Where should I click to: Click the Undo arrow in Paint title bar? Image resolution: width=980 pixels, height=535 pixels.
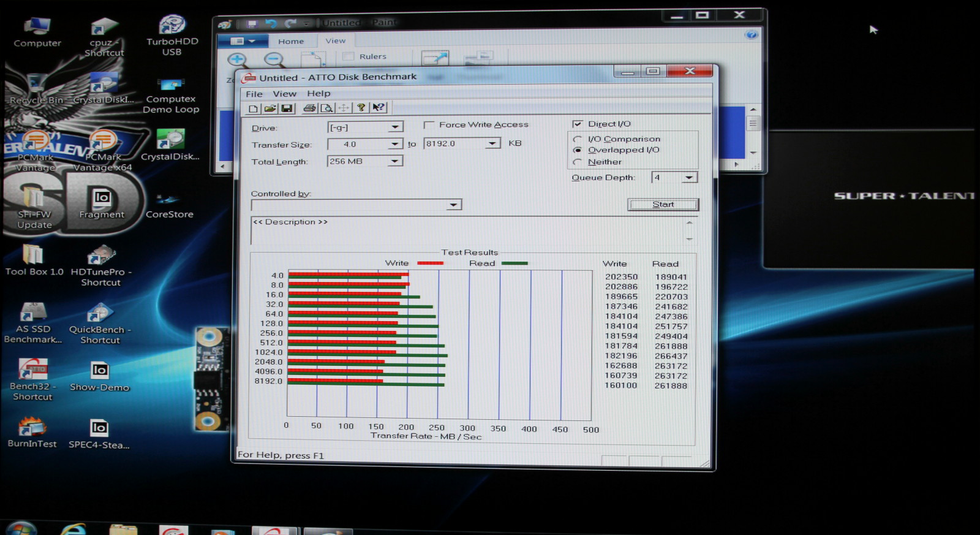(x=271, y=23)
